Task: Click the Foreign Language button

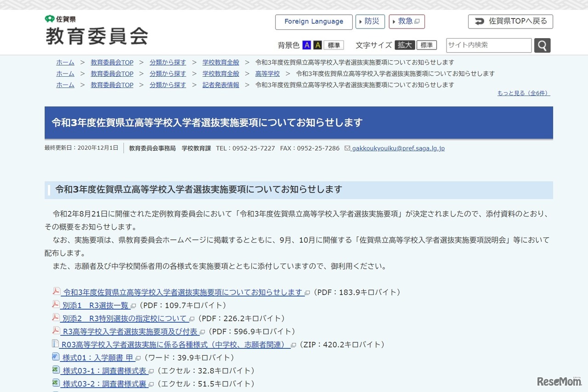Action: click(314, 21)
